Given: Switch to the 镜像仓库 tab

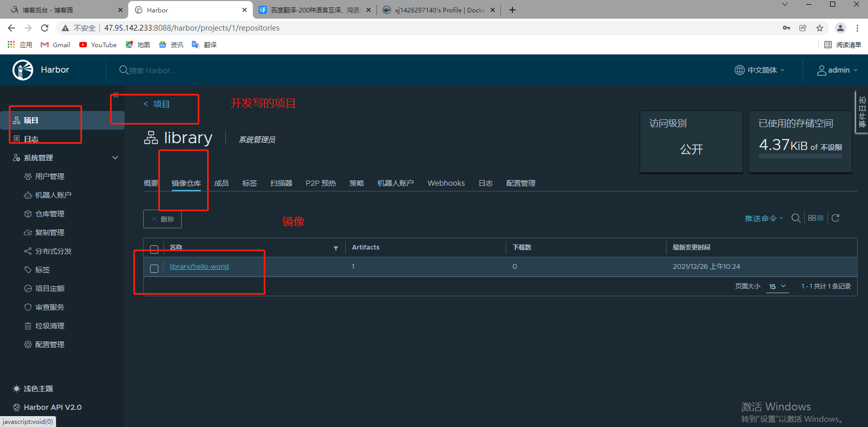Looking at the screenshot, I should [x=186, y=183].
